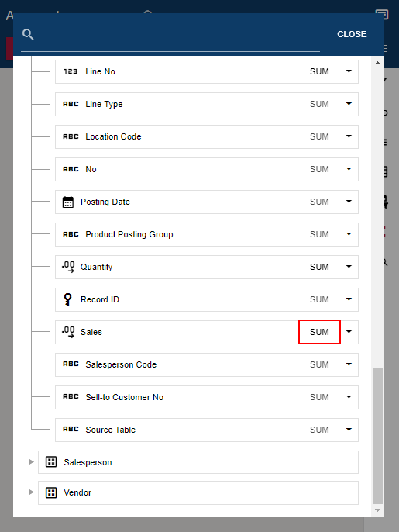Screen dimensions: 399x532
Task: Expand the Salesperson table node
Action: click(31, 461)
